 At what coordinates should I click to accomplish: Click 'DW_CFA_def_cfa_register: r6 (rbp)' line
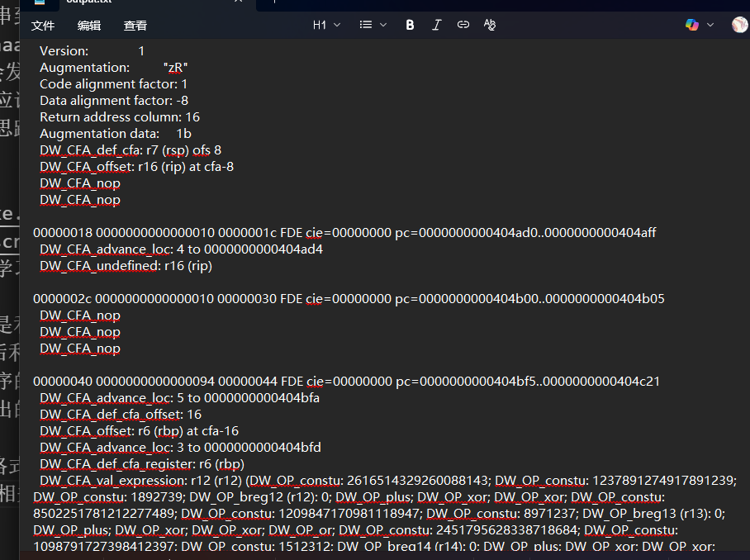tap(142, 464)
